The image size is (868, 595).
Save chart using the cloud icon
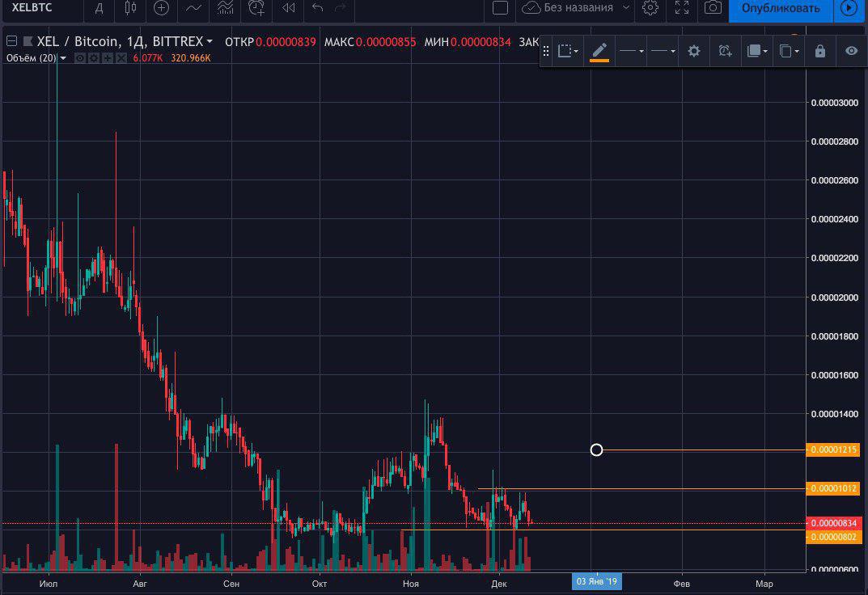531,8
